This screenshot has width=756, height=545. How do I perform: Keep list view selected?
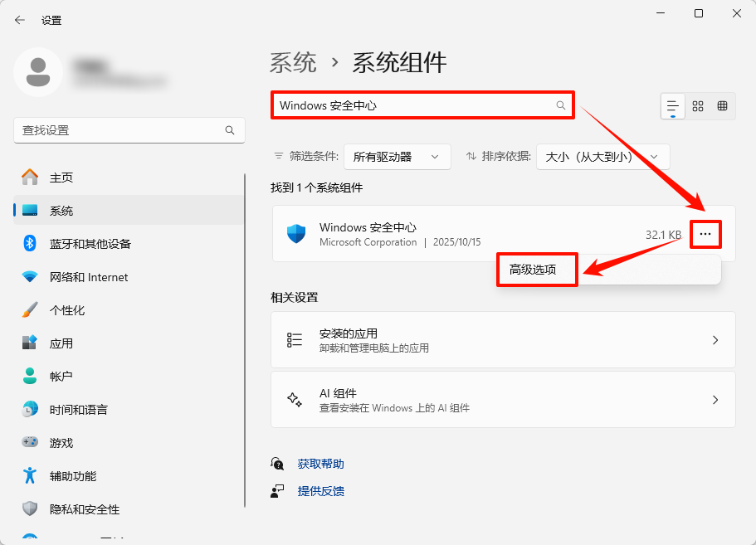tap(673, 105)
